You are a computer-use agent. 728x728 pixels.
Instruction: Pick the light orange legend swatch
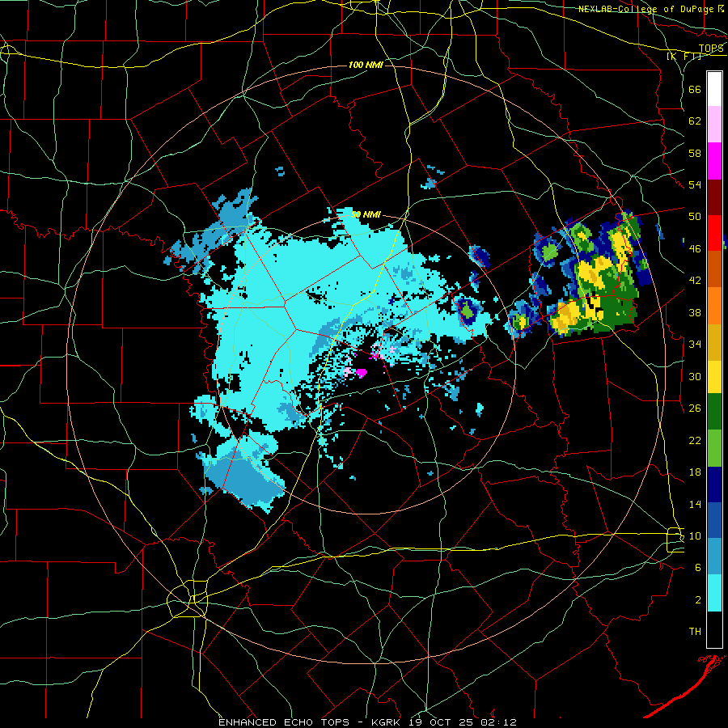tap(714, 305)
